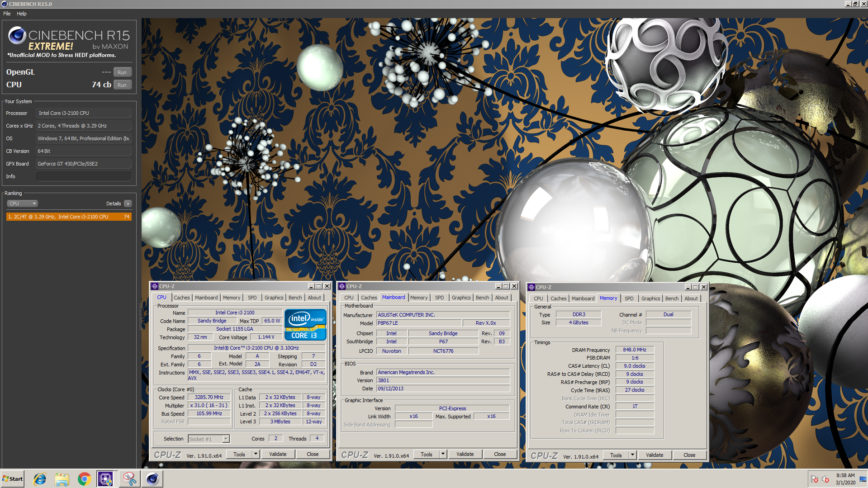
Task: Open SPD tab in Mainboard CPU-Z window
Action: (440, 298)
